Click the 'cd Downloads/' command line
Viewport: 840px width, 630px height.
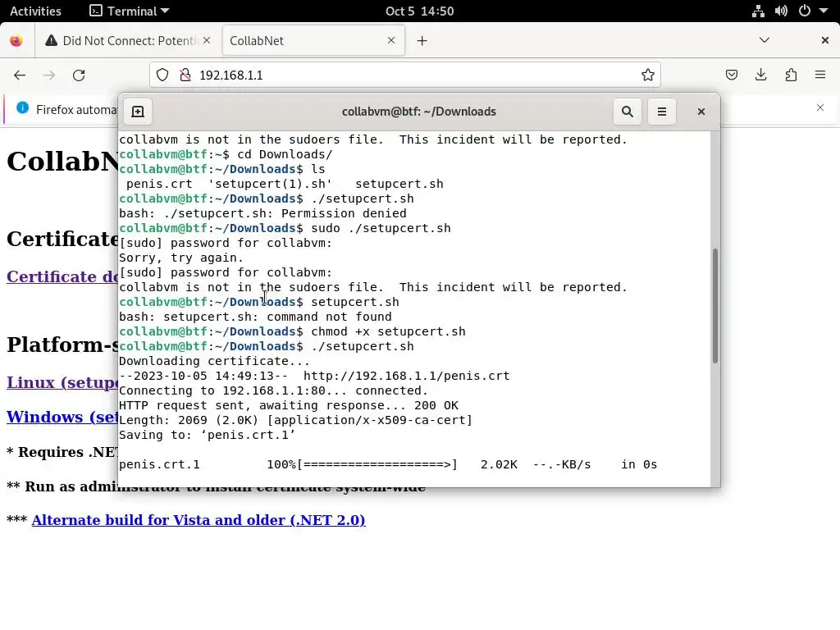[x=226, y=154]
